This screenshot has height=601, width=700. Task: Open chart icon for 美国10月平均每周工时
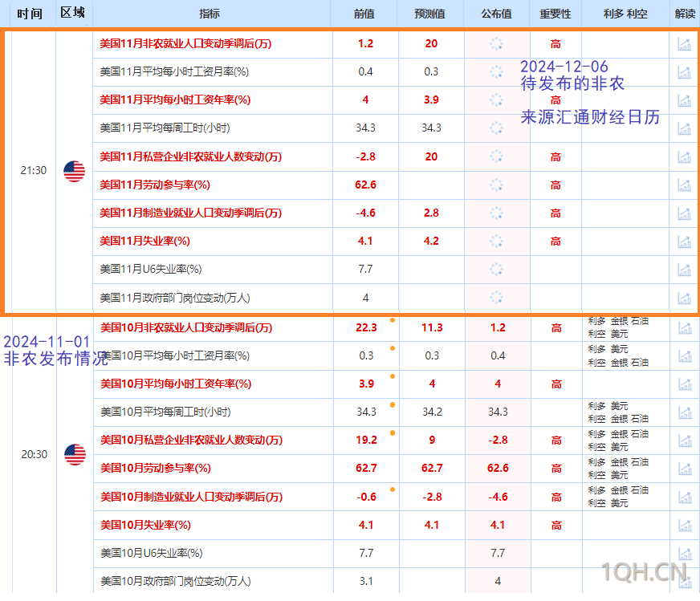[685, 412]
